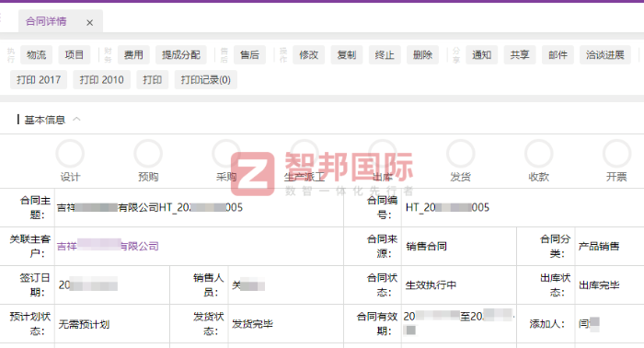Click the 收款 stage circle

click(x=538, y=154)
